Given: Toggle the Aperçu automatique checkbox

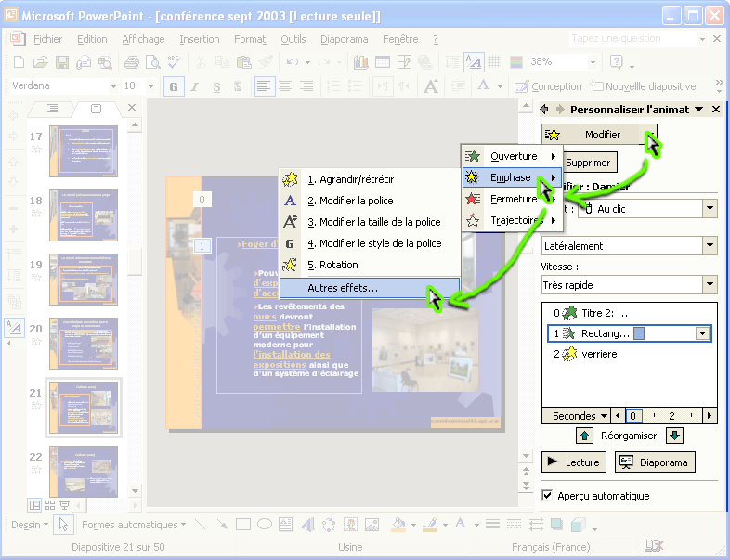Looking at the screenshot, I should [x=548, y=496].
